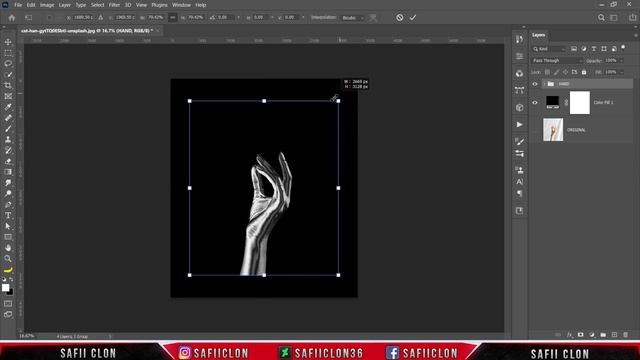Viewport: 640px width, 360px height.
Task: Click the ORIGINAL layer thumbnail
Action: point(553,130)
